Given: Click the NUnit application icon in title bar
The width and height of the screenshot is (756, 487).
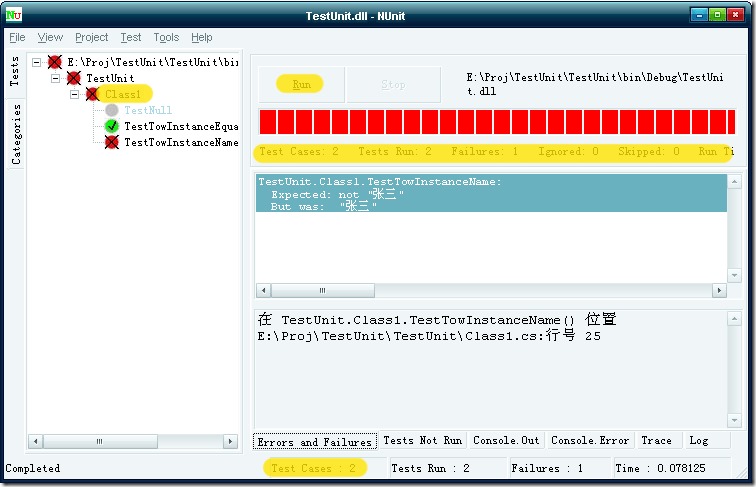Looking at the screenshot, I should click(x=14, y=15).
